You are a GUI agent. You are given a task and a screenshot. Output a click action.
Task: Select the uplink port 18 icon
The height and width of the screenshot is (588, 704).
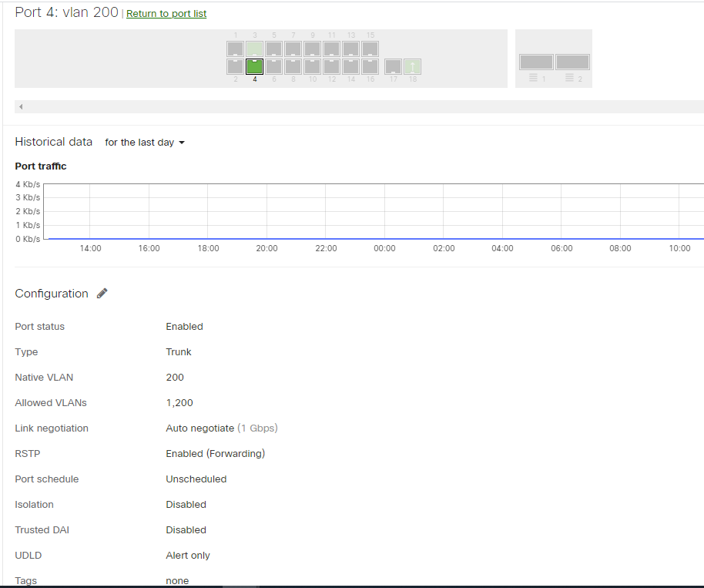pyautogui.click(x=413, y=67)
